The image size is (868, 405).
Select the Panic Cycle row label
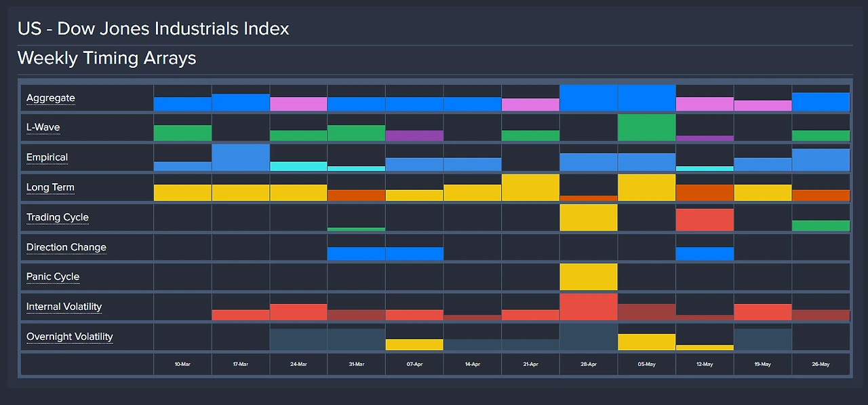click(53, 277)
